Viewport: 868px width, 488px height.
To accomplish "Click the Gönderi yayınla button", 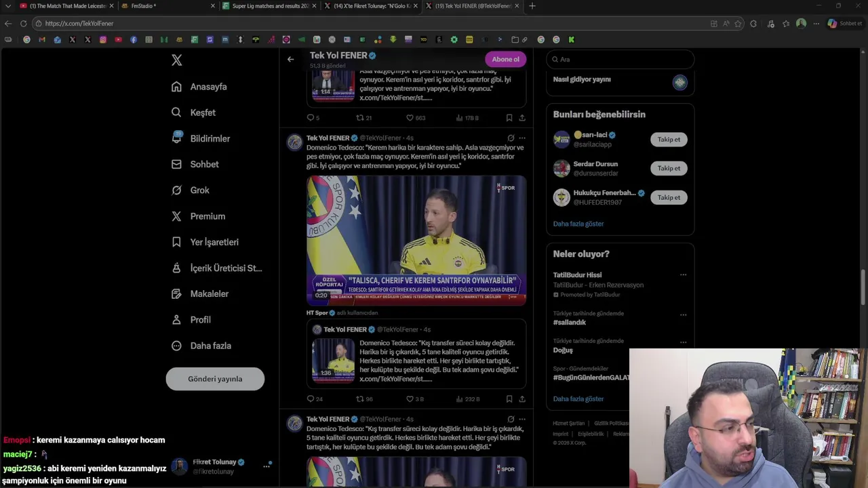I will [x=215, y=379].
